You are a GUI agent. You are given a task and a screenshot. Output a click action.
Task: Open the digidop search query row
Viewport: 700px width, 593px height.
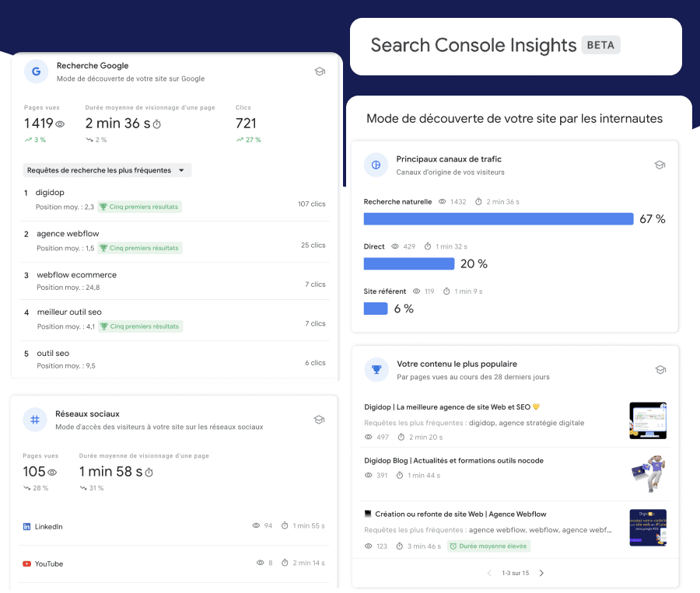175,200
